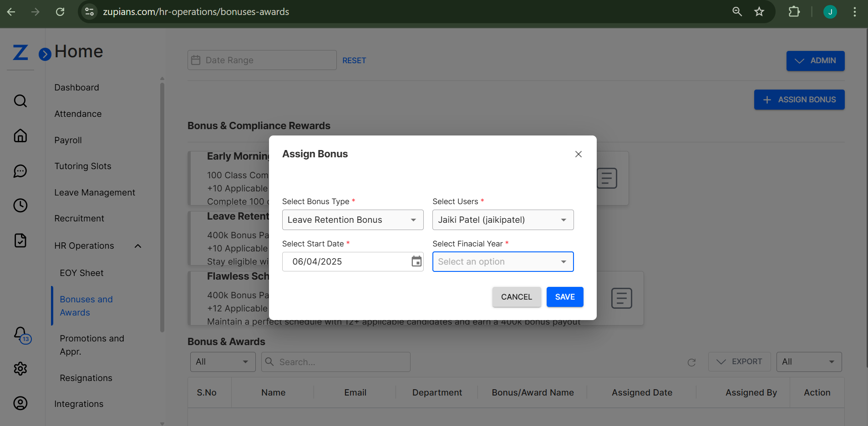Open Leave Management in the sidebar
This screenshot has height=426, width=868.
pos(95,192)
